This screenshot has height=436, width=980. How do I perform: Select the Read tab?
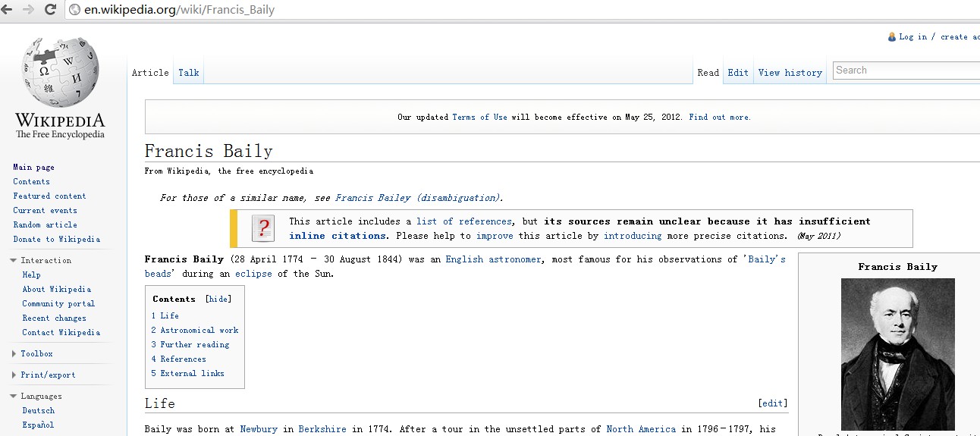(x=708, y=73)
